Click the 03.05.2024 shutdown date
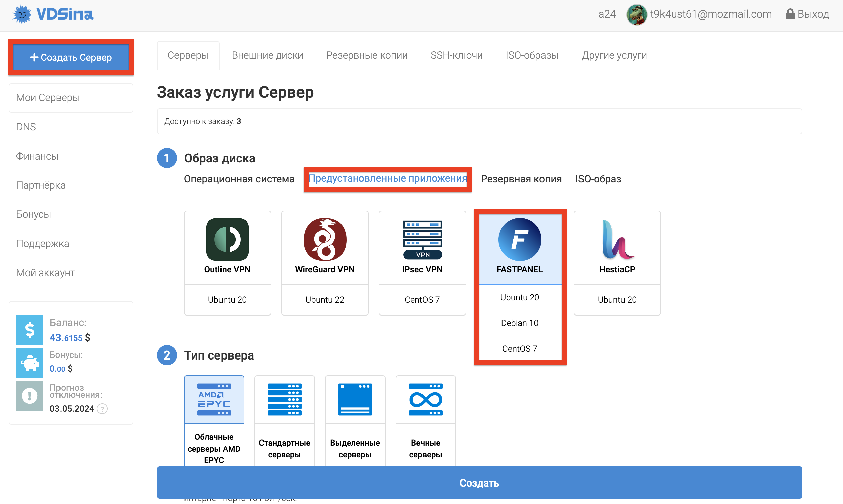The width and height of the screenshot is (843, 504). [x=72, y=409]
